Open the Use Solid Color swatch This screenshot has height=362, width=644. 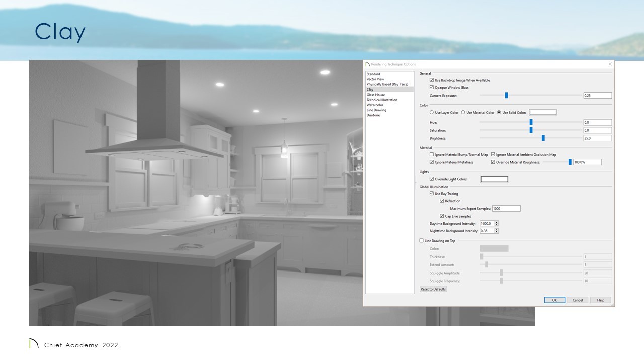pyautogui.click(x=543, y=112)
